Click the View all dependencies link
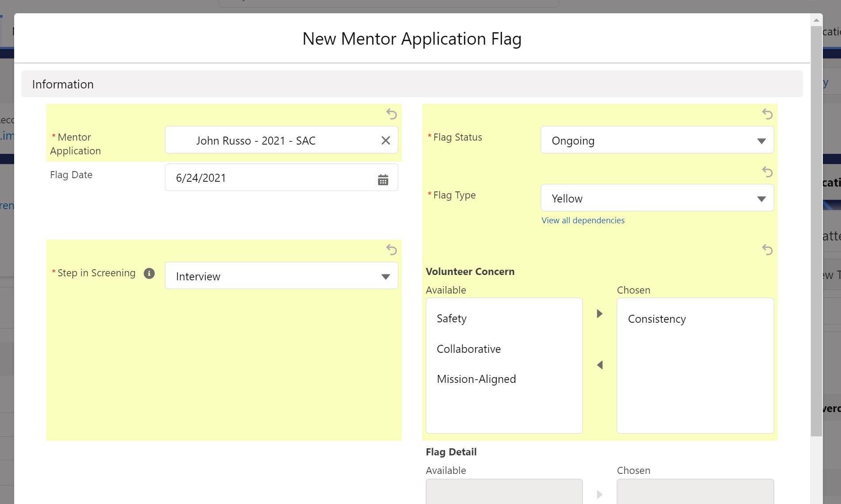 tap(583, 221)
